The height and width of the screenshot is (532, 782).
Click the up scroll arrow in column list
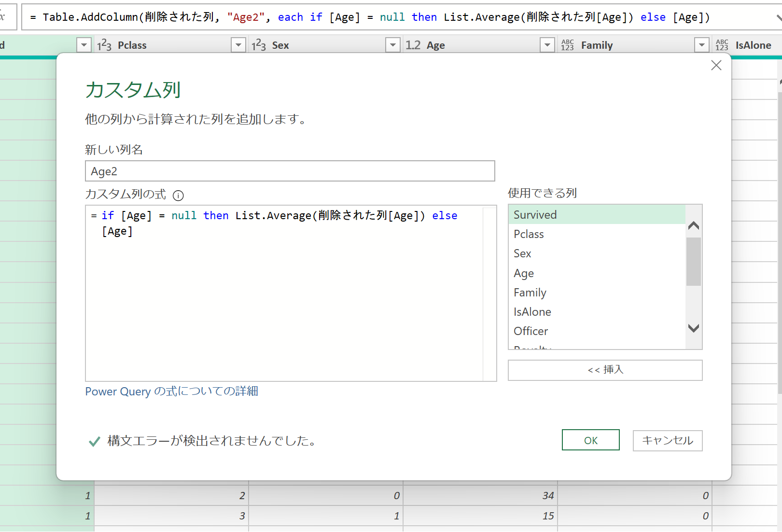coord(693,225)
